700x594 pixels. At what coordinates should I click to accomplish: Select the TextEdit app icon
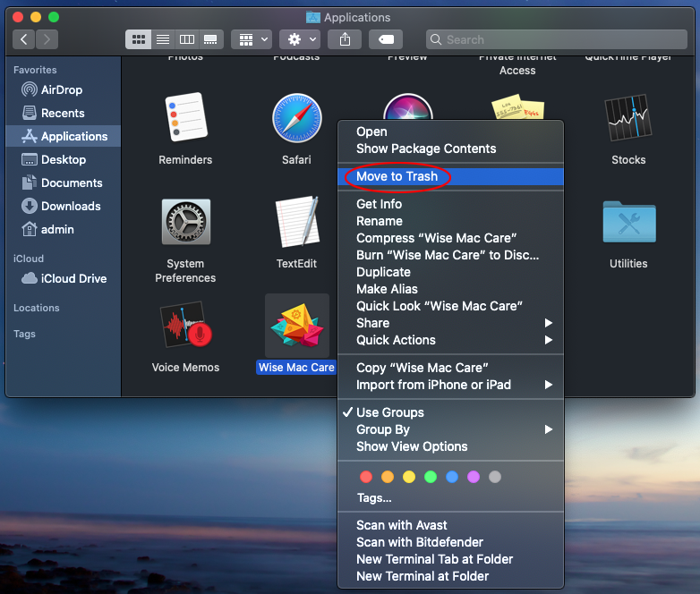tap(298, 221)
